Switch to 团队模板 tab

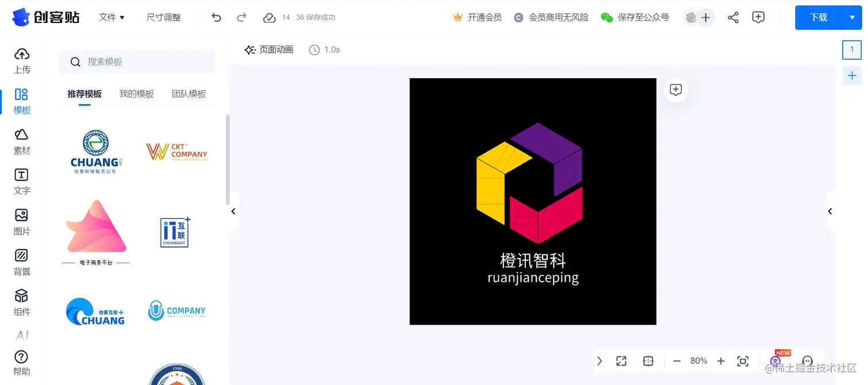click(x=189, y=94)
